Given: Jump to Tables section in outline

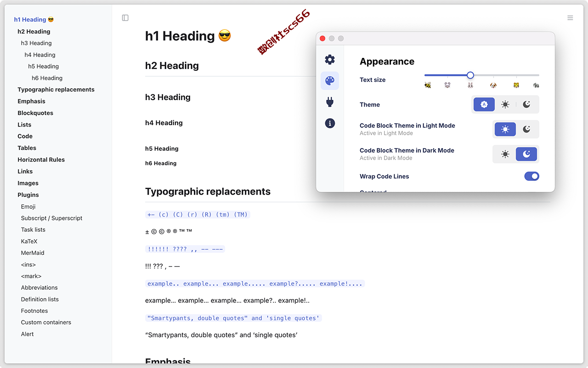Looking at the screenshot, I should 27,148.
